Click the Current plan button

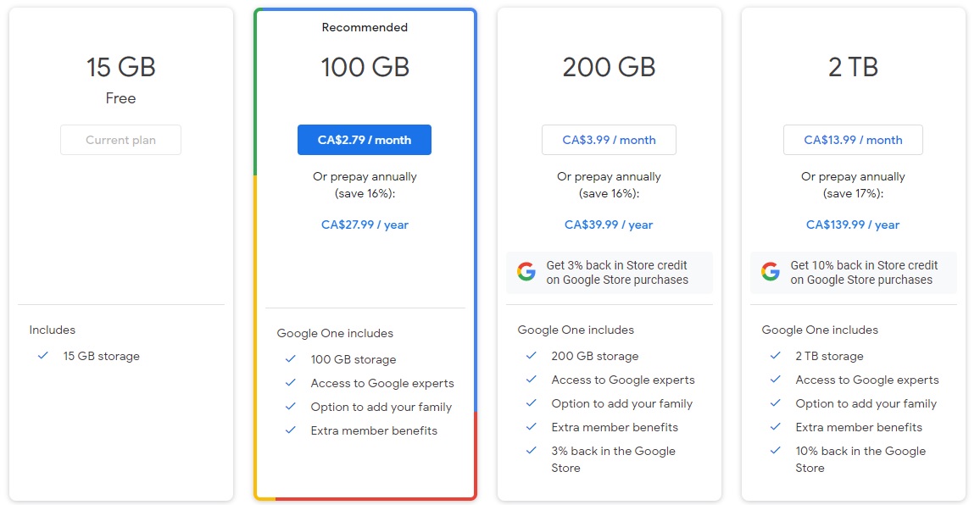click(120, 139)
